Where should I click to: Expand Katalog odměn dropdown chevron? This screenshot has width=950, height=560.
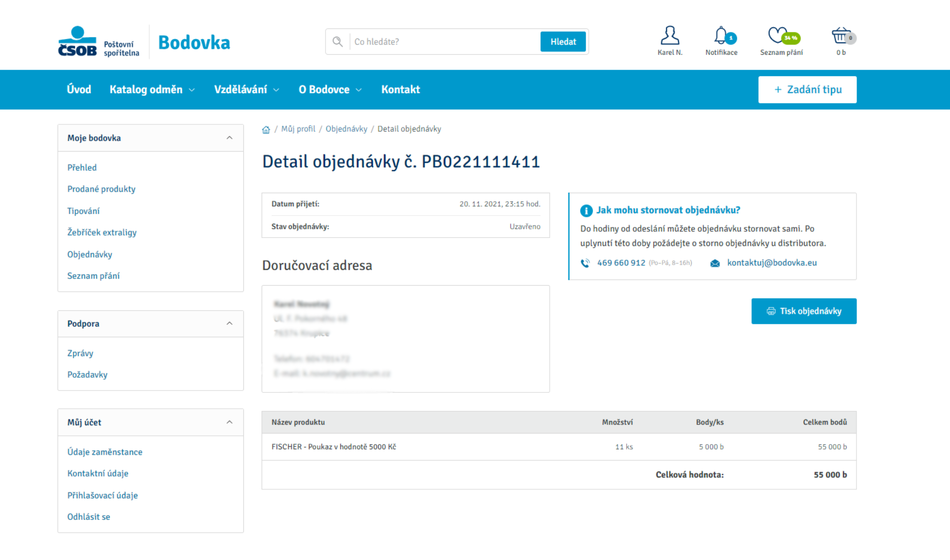192,90
